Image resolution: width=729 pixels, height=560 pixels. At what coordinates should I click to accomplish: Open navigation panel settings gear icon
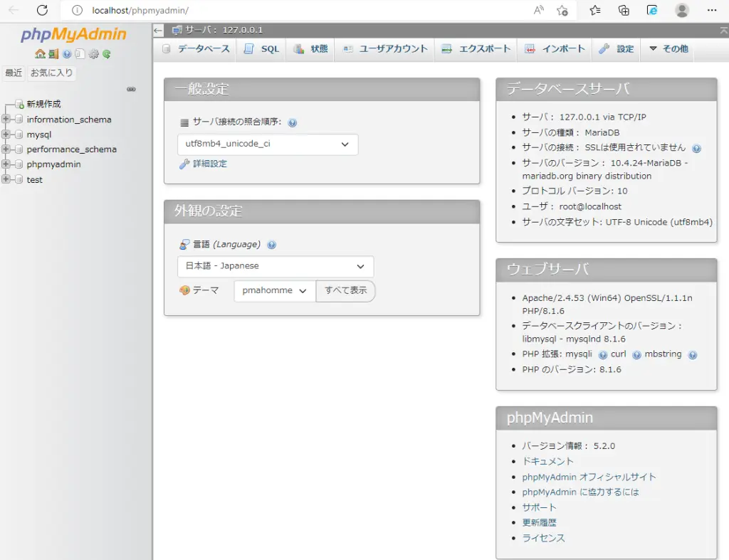(x=93, y=54)
